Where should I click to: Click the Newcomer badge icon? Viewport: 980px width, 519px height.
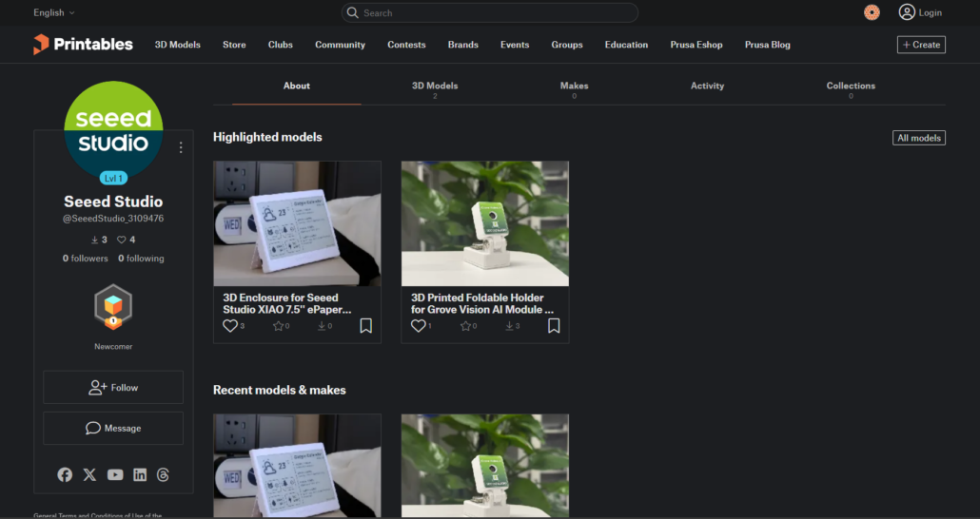tap(113, 307)
